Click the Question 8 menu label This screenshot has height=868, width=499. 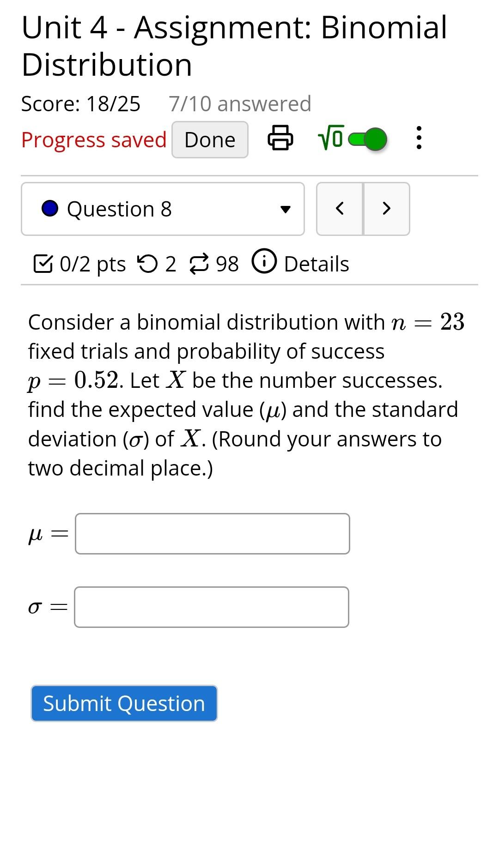tap(120, 208)
